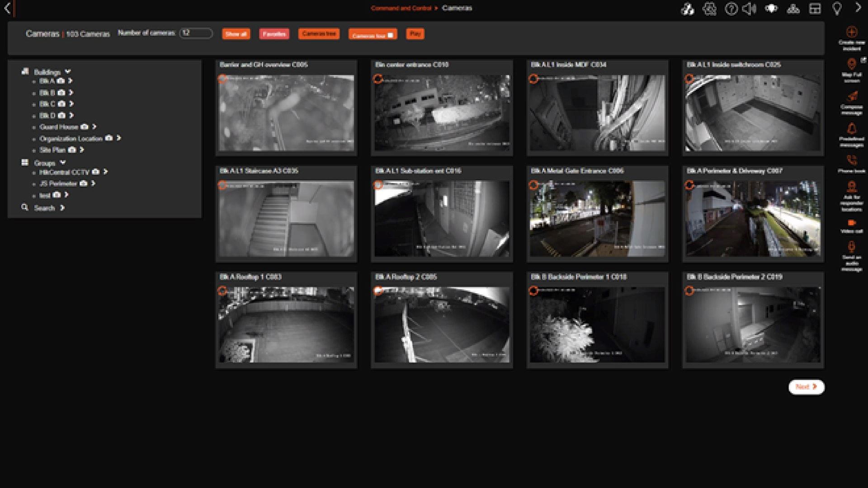The image size is (868, 488).
Task: Expand the Guard House tree item
Action: [x=94, y=127]
